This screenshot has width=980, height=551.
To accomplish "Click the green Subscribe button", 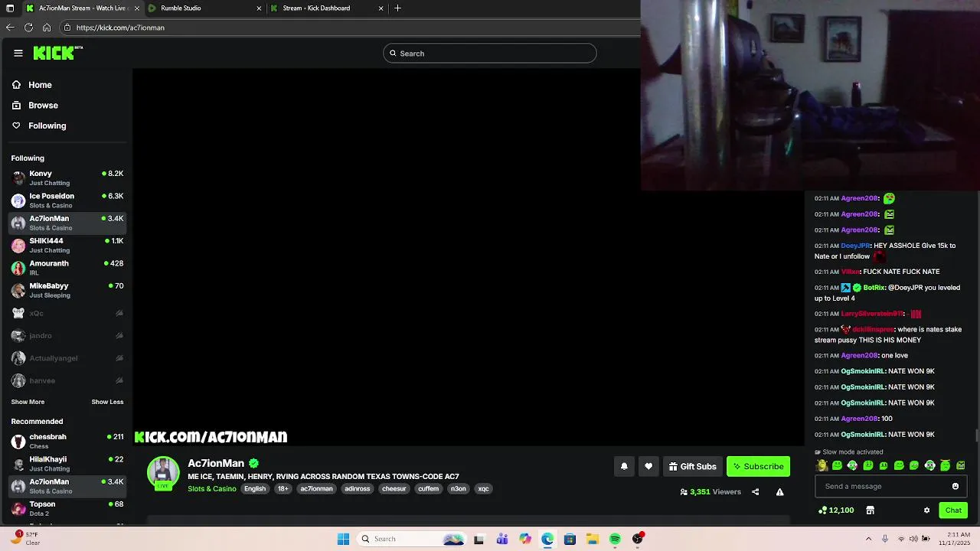I will tap(758, 467).
